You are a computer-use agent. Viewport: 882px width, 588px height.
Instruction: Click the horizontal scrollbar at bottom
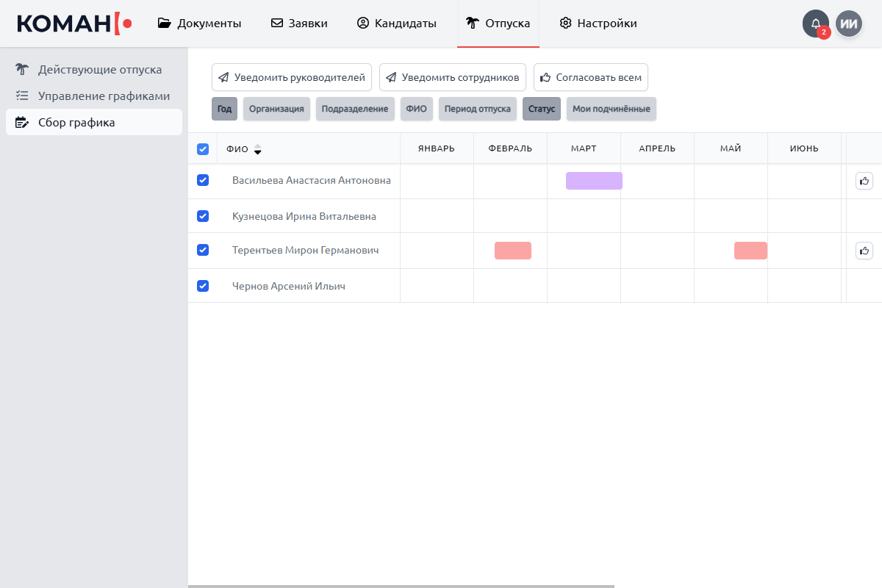click(x=401, y=586)
